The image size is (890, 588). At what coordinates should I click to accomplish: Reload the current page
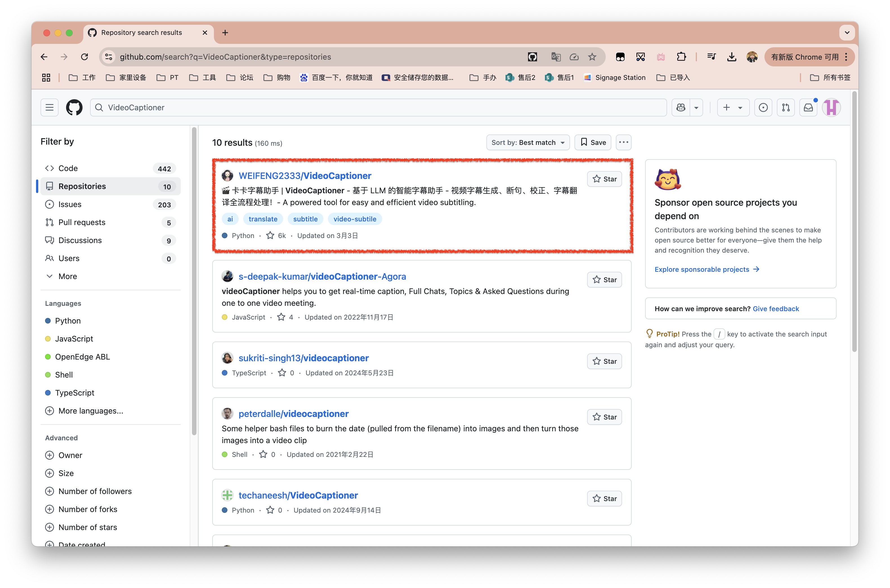tap(84, 57)
